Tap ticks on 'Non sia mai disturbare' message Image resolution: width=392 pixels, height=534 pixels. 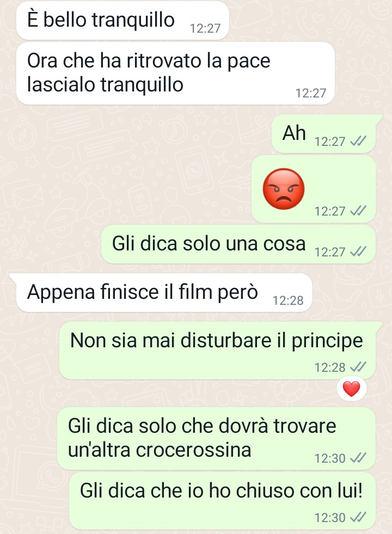coord(358,367)
